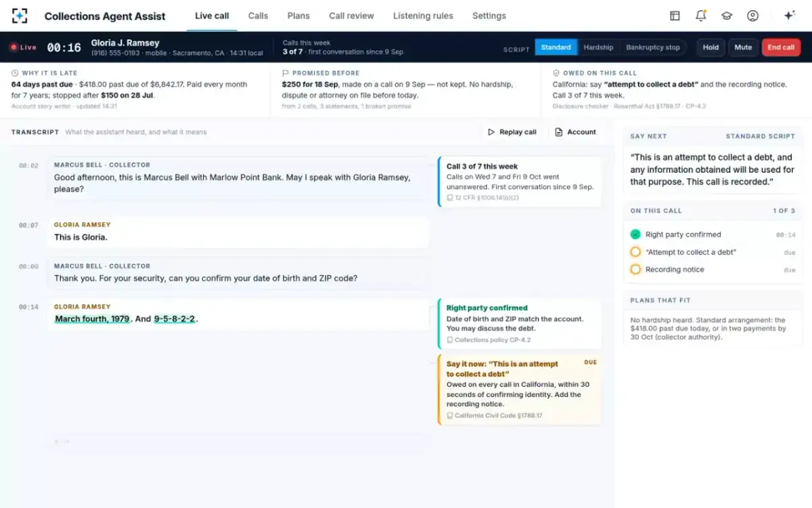Click the flag icon beside Promised before
Image resolution: width=812 pixels, height=508 pixels.
pyautogui.click(x=286, y=73)
